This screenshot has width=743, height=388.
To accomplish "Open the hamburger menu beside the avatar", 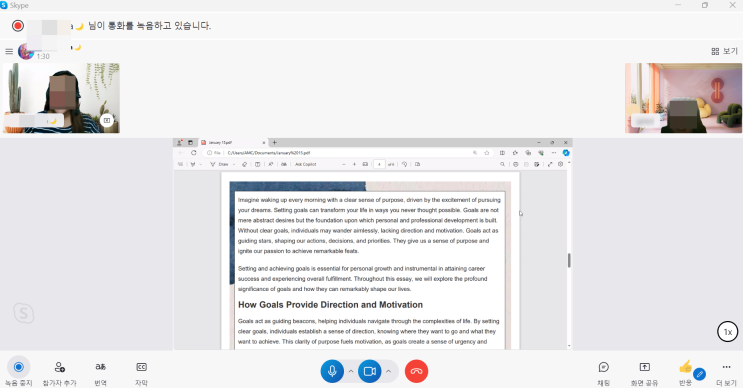I will [9, 51].
